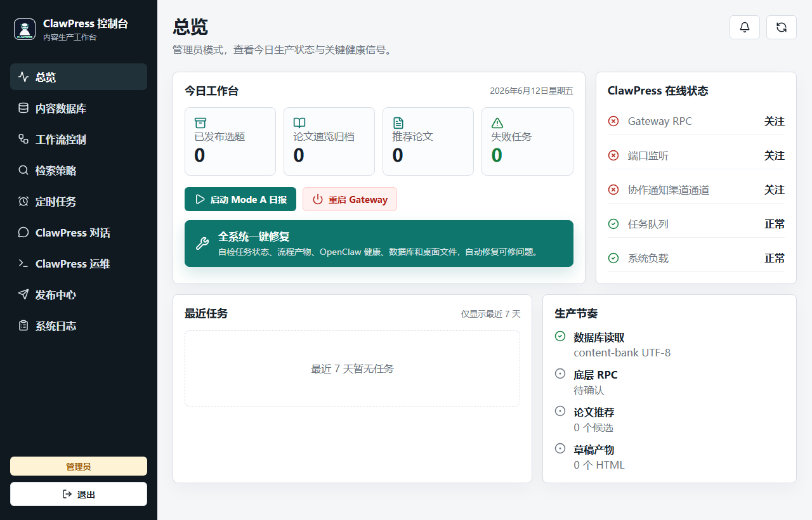Click the green check icon beside 系统负载
This screenshot has width=812, height=520.
pyautogui.click(x=613, y=258)
